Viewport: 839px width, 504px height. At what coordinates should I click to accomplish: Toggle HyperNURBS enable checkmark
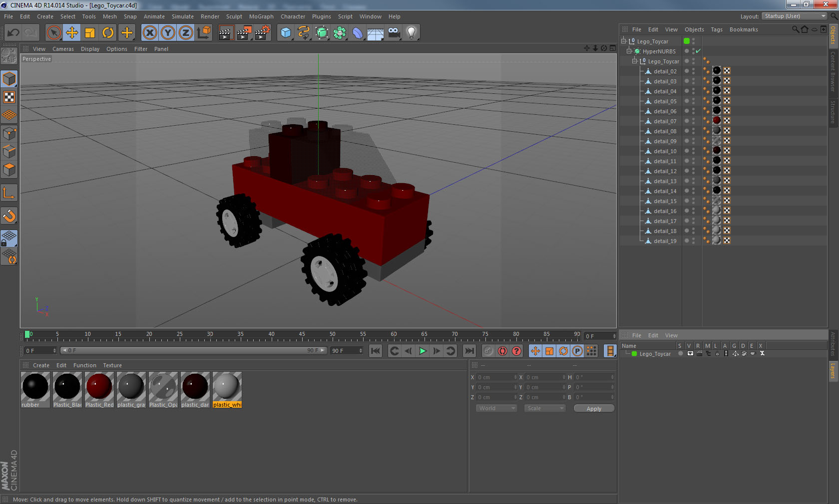tap(698, 51)
